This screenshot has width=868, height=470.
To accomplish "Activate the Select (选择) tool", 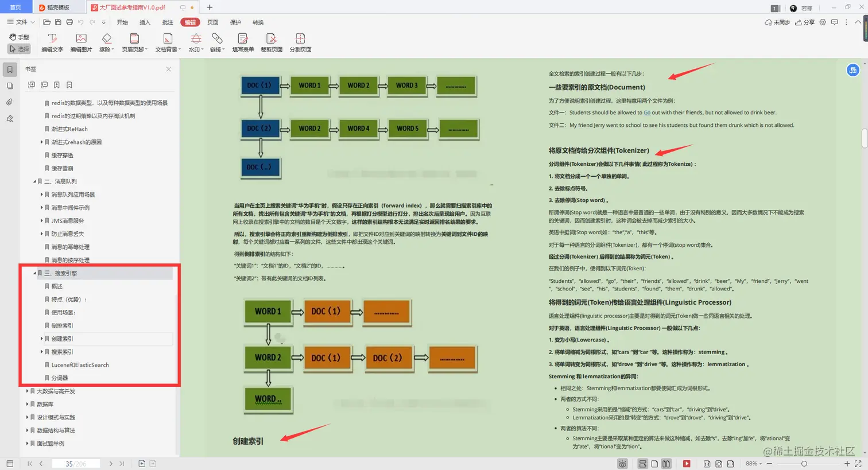I will [20, 49].
